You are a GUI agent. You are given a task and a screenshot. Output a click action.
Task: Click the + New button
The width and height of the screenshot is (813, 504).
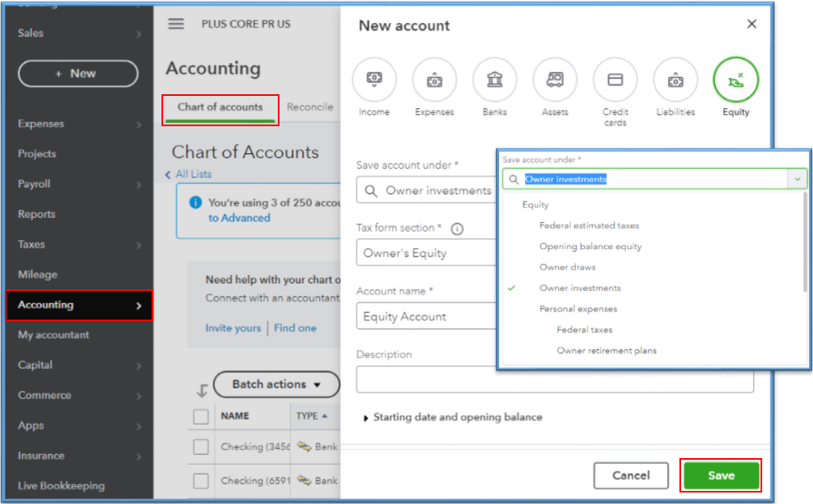[79, 74]
